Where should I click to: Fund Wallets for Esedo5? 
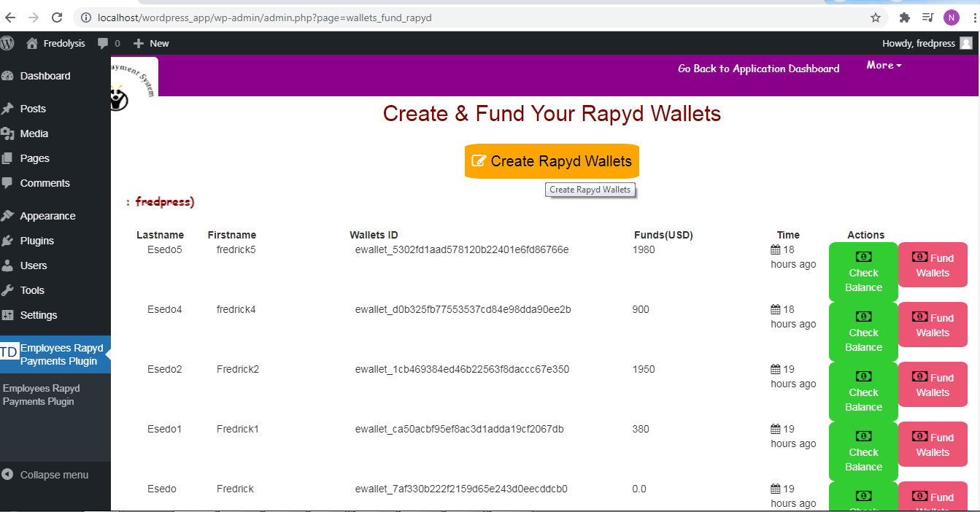point(933,265)
